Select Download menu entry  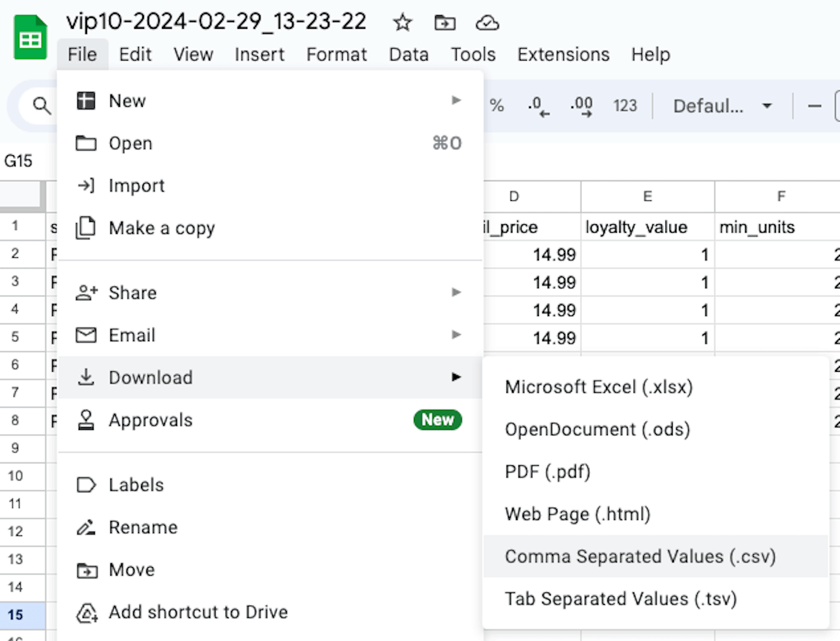(270, 378)
